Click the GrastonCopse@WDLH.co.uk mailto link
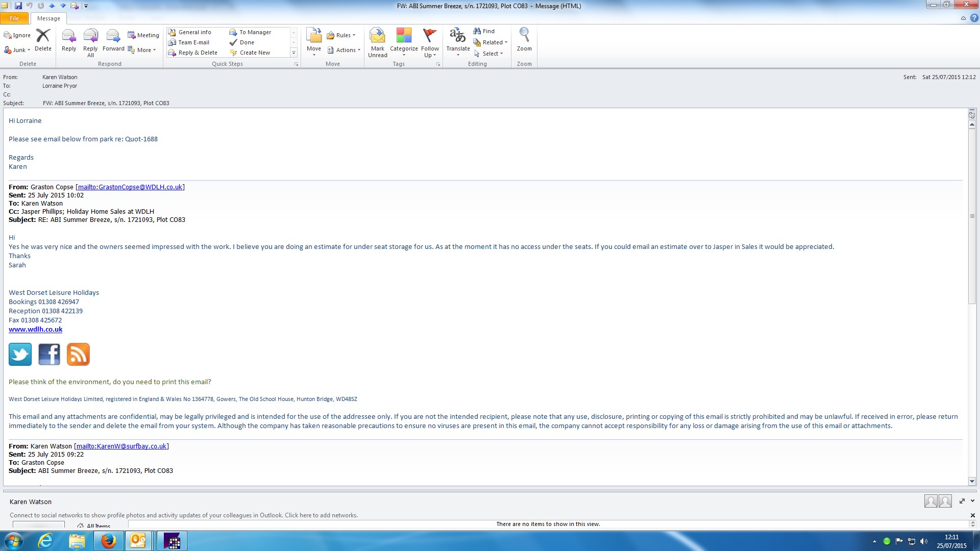The width and height of the screenshot is (980, 551). pyautogui.click(x=130, y=187)
